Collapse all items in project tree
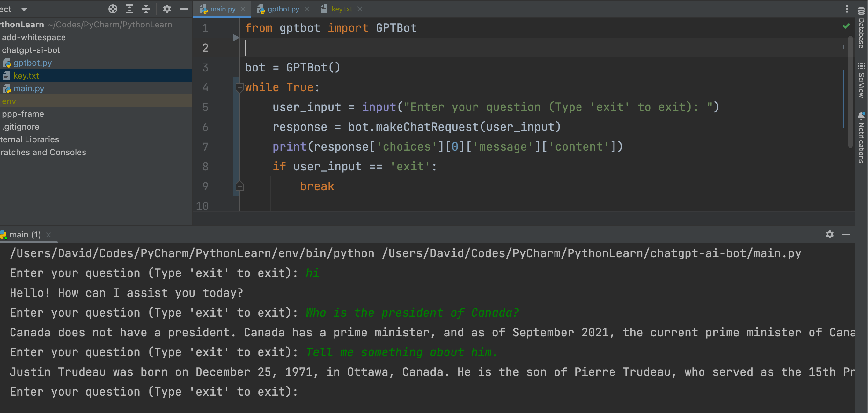Screen dimensions: 868x413 pyautogui.click(x=146, y=9)
